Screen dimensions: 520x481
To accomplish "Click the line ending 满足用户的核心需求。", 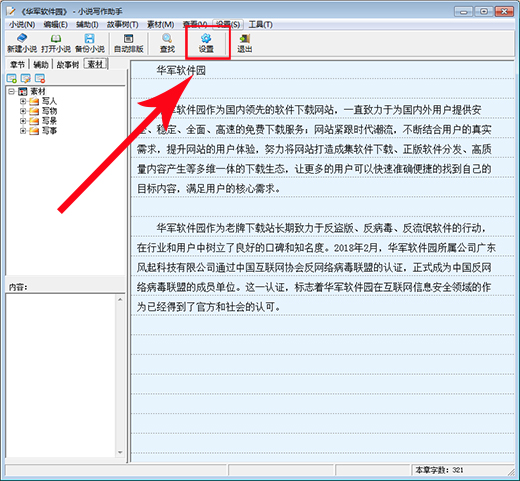I will point(209,189).
